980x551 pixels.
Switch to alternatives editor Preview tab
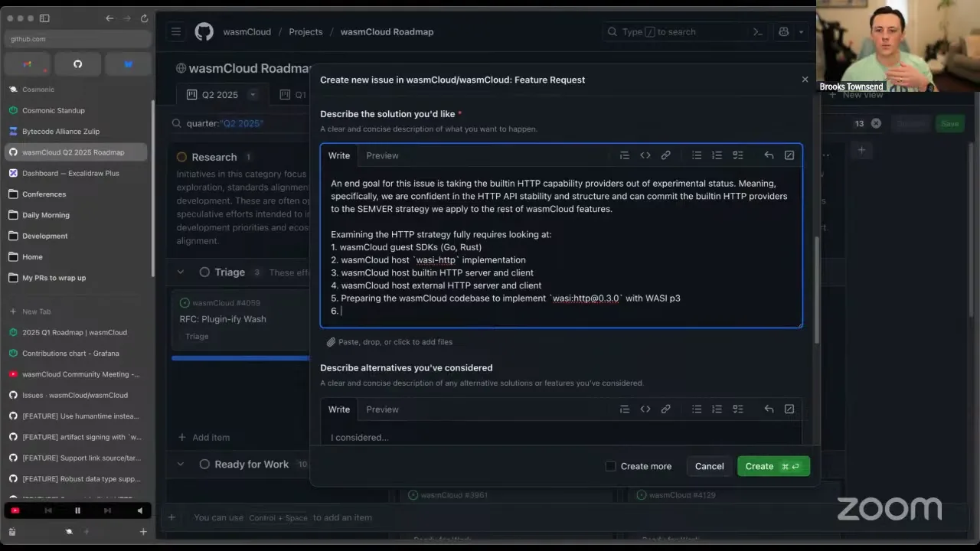(382, 409)
